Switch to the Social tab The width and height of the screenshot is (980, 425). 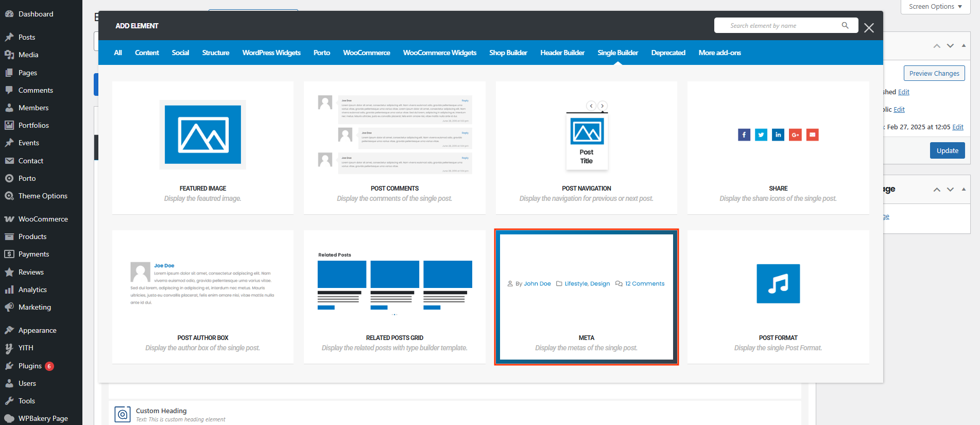180,53
